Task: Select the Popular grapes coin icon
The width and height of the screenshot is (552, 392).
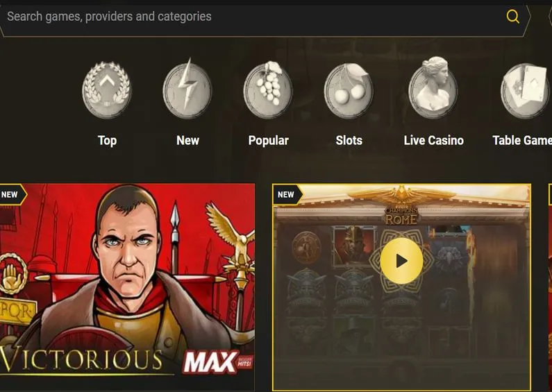Action: (268, 90)
